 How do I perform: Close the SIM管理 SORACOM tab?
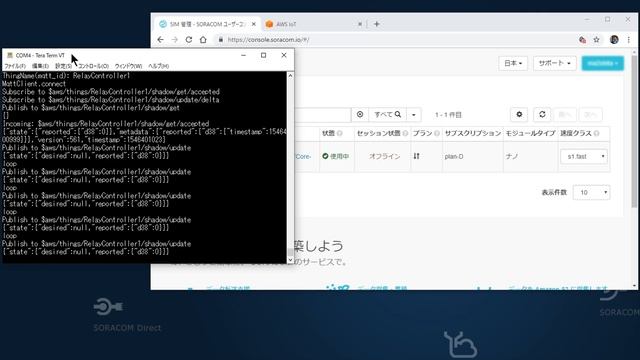pyautogui.click(x=253, y=24)
